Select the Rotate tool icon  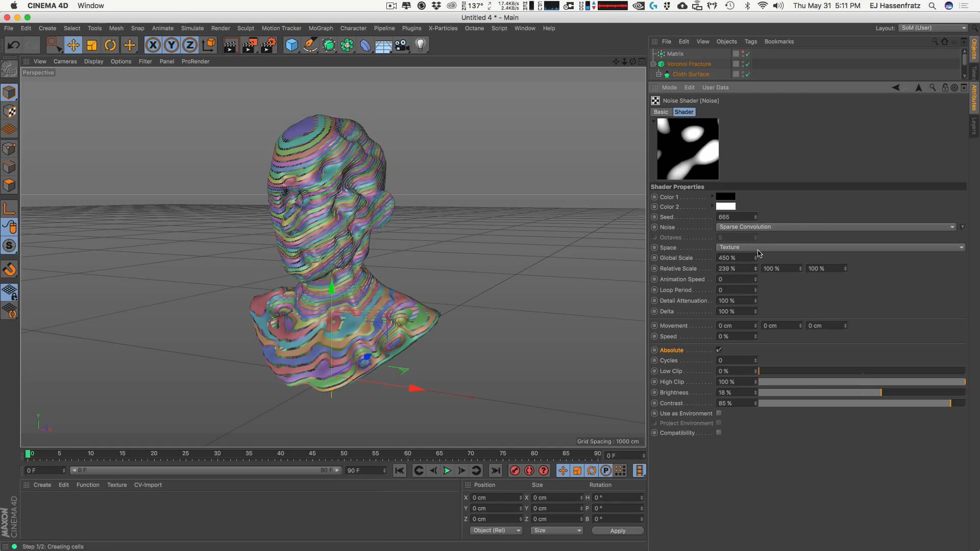tap(110, 45)
